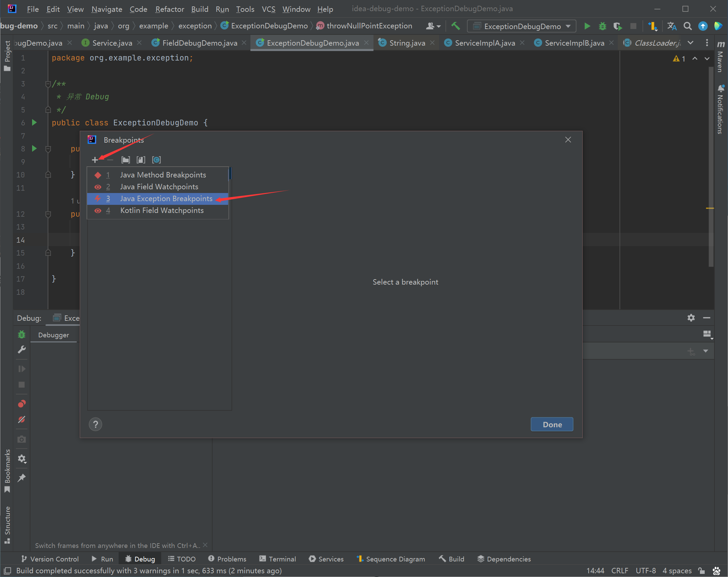Click the Done button
The height and width of the screenshot is (577, 728).
(552, 424)
